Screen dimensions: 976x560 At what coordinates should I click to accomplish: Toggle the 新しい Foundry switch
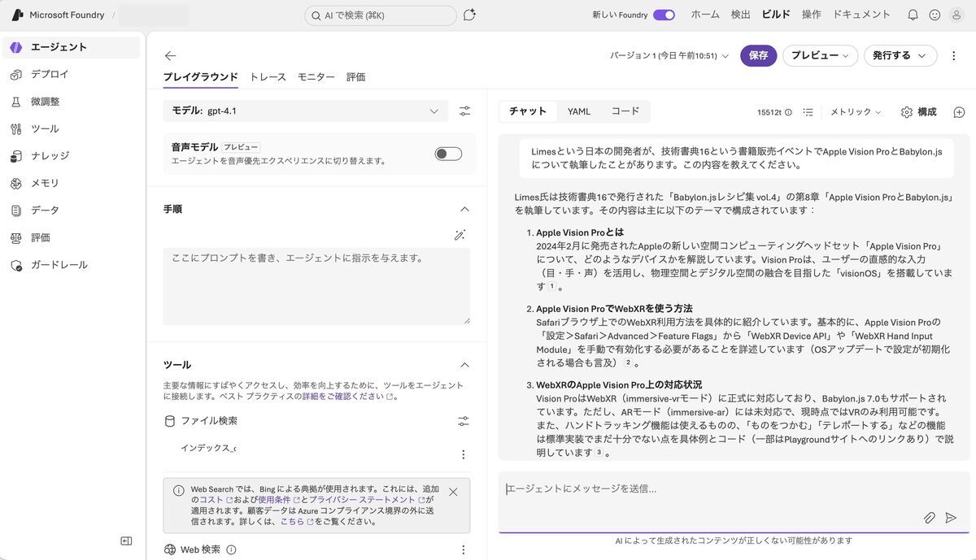pyautogui.click(x=664, y=15)
